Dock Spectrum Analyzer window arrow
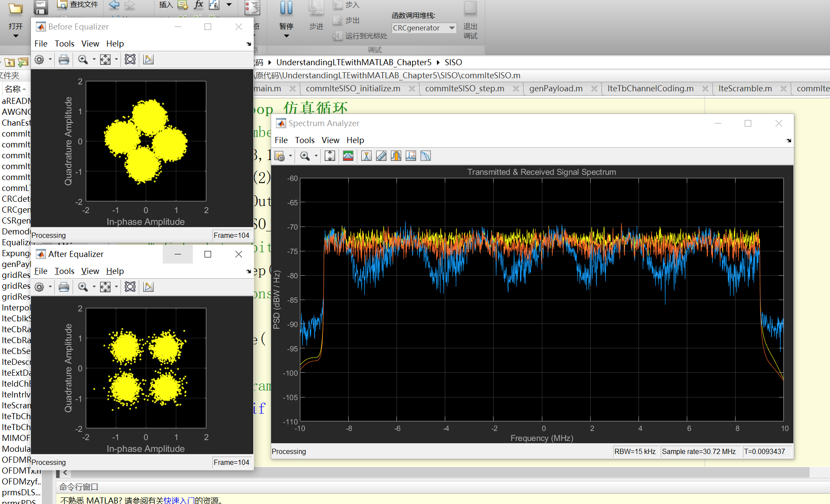Image resolution: width=830 pixels, height=504 pixels. (789, 140)
